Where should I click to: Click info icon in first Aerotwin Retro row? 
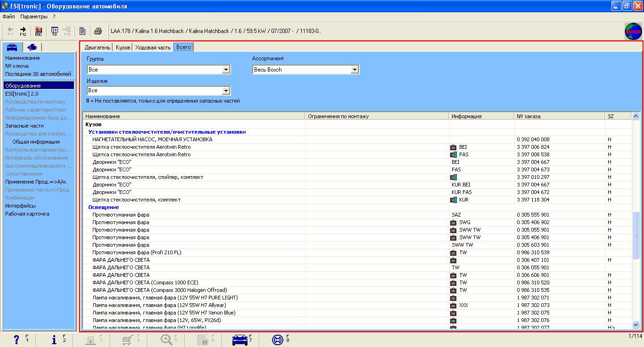453,147
